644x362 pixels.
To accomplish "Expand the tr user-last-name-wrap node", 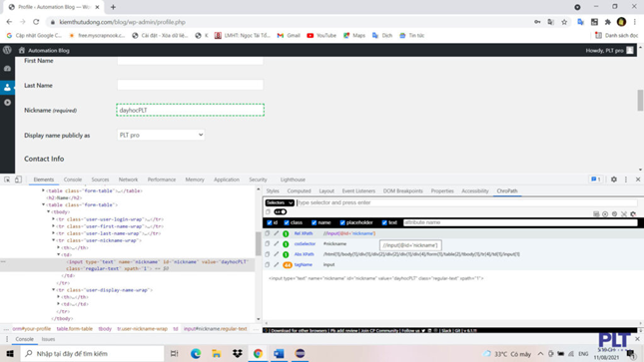I will [53, 233].
